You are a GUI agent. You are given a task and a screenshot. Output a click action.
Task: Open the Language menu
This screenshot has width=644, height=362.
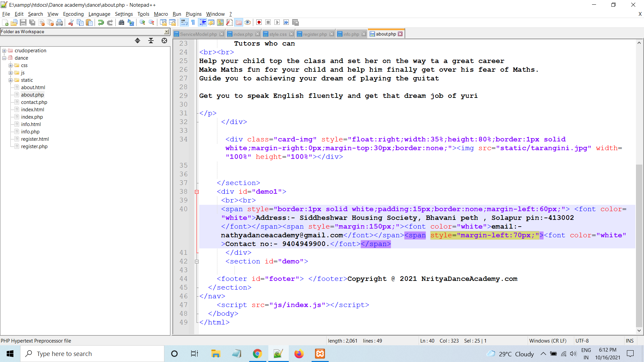click(x=99, y=14)
